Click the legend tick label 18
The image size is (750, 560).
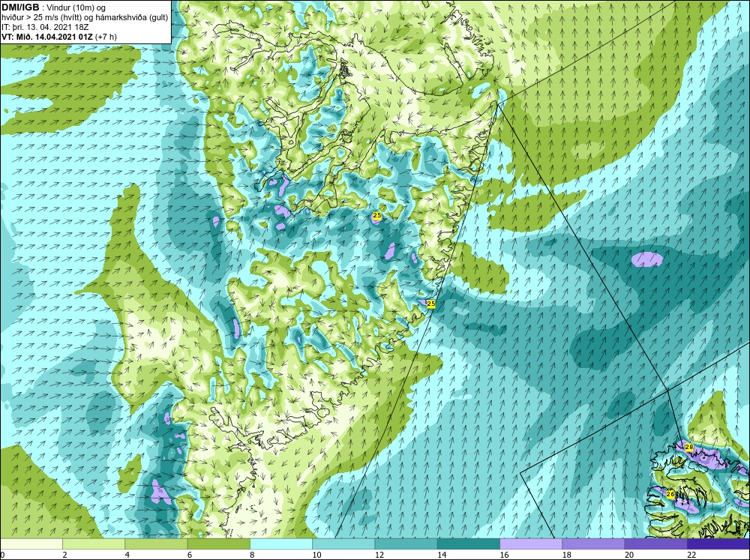(566, 555)
